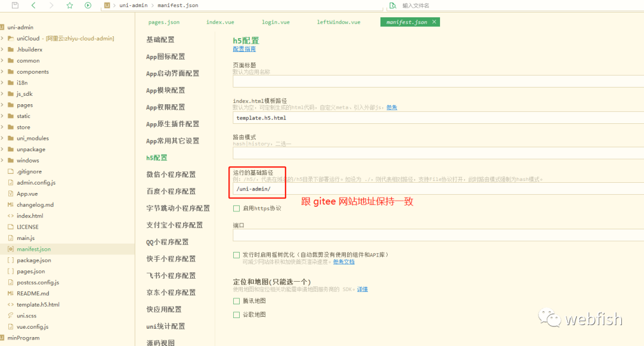This screenshot has height=346, width=644.
Task: Expand the store folder
Action: click(2, 127)
